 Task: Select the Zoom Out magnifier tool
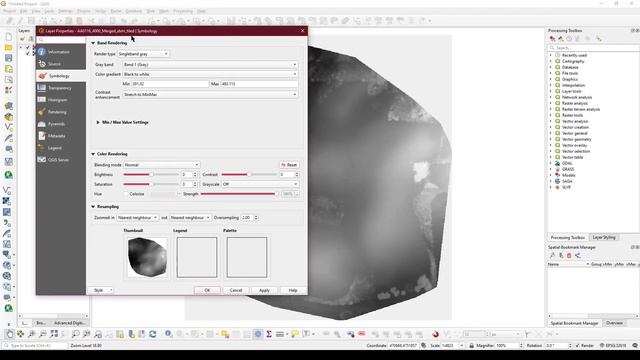(42, 334)
